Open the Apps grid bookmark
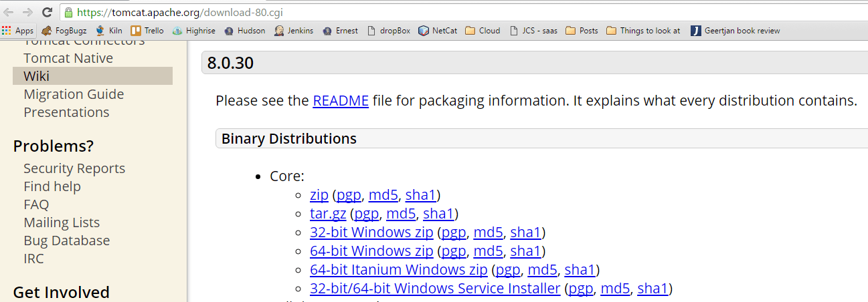This screenshot has width=868, height=302. [x=18, y=31]
